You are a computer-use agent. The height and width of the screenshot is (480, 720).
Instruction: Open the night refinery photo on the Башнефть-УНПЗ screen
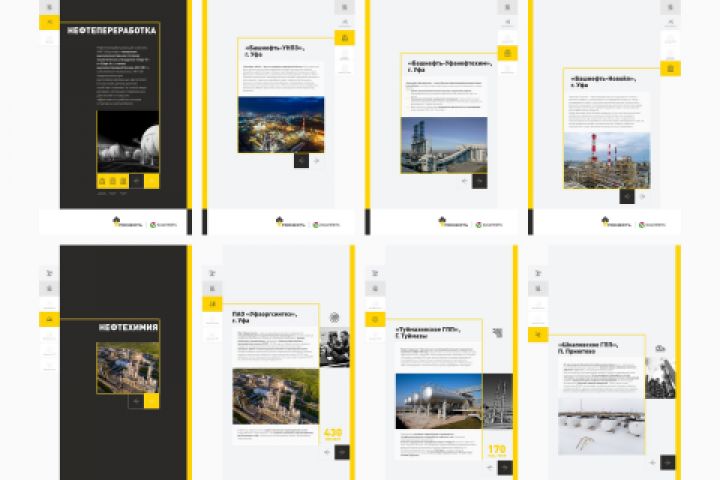(x=281, y=124)
